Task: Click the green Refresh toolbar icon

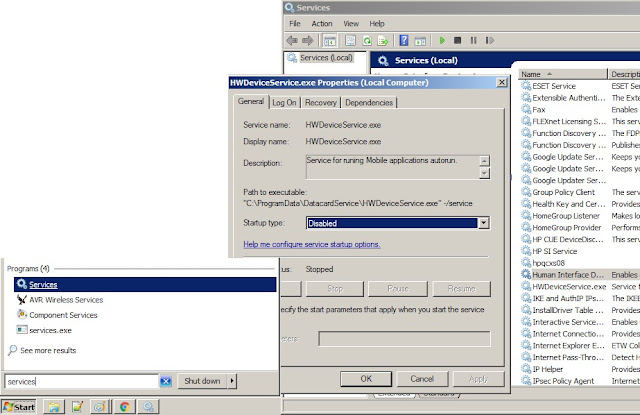Action: click(367, 40)
